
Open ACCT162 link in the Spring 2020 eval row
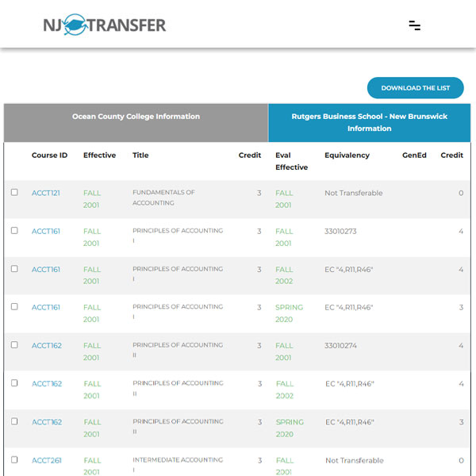click(x=47, y=422)
